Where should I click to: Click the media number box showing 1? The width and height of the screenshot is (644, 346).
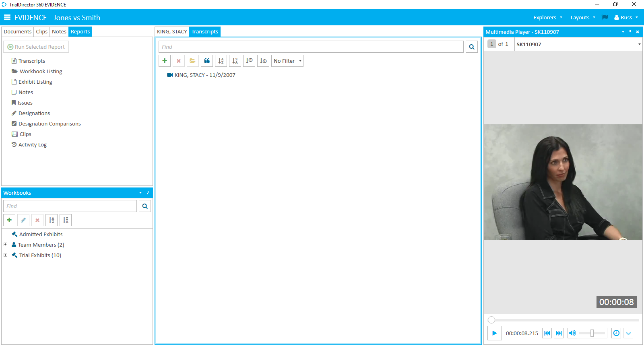tap(491, 44)
